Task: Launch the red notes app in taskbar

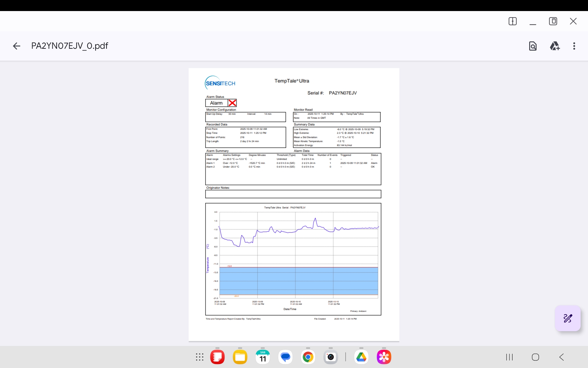Action: pos(217,357)
